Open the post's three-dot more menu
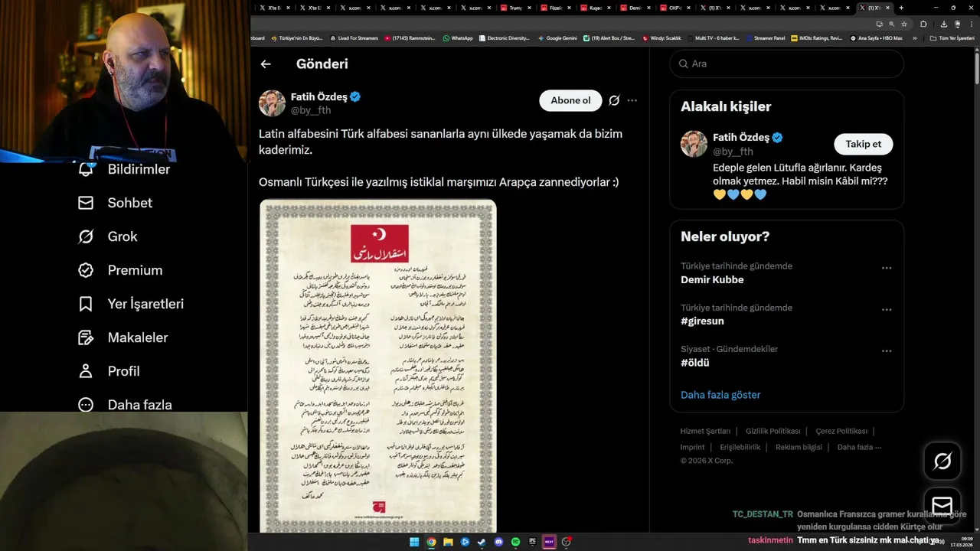The height and width of the screenshot is (551, 980). [x=632, y=100]
